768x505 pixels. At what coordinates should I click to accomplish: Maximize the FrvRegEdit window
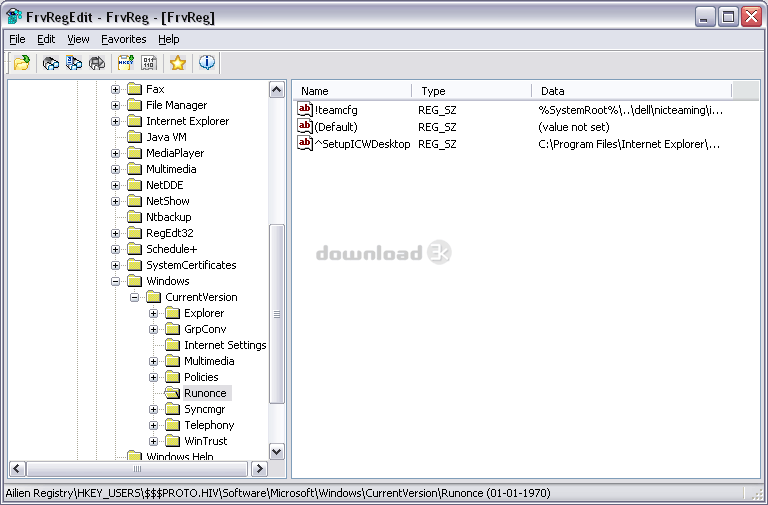click(728, 17)
